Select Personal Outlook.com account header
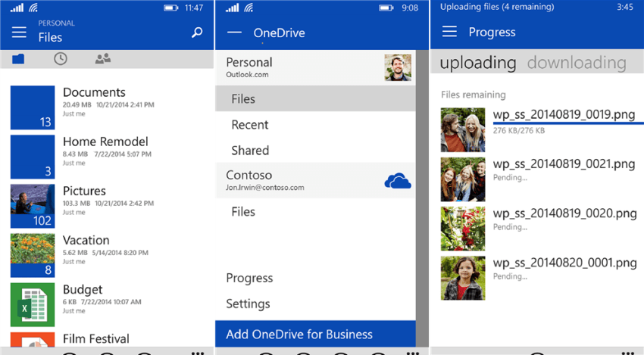 click(x=315, y=67)
